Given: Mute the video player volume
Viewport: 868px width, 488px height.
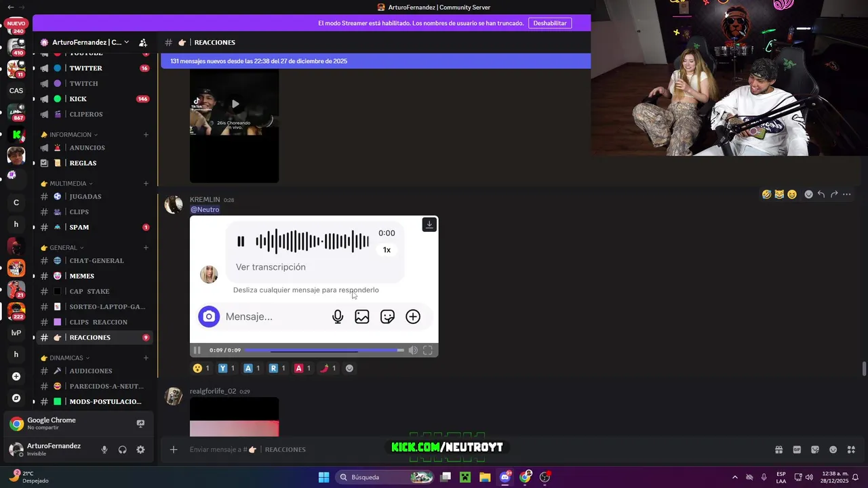Looking at the screenshot, I should point(413,350).
